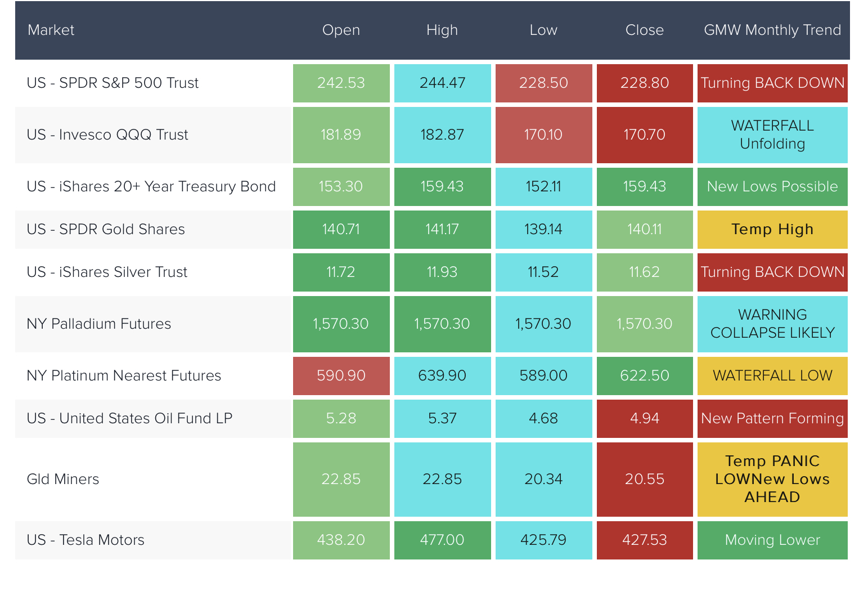
Task: Click the S&P 500 close value 228.80
Action: pyautogui.click(x=645, y=83)
